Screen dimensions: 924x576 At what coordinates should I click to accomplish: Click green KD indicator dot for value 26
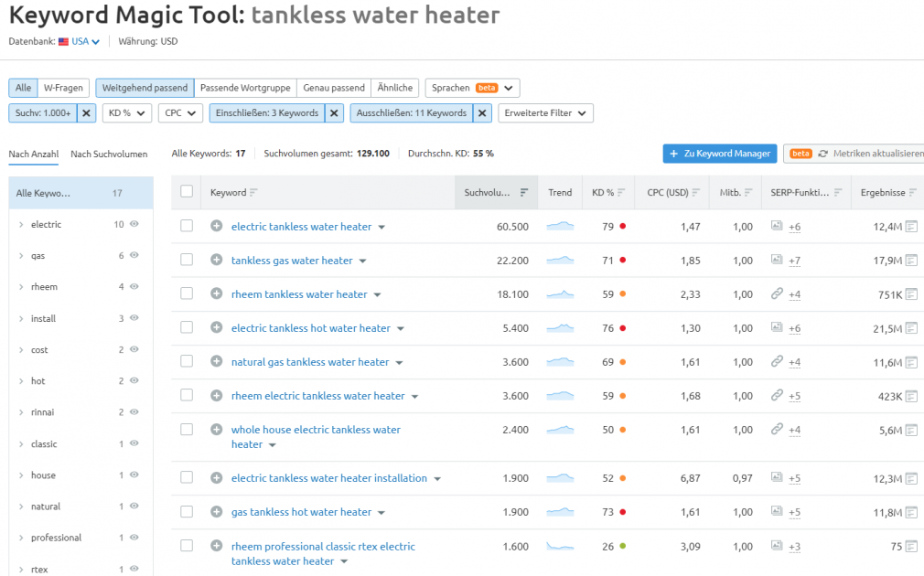(623, 546)
